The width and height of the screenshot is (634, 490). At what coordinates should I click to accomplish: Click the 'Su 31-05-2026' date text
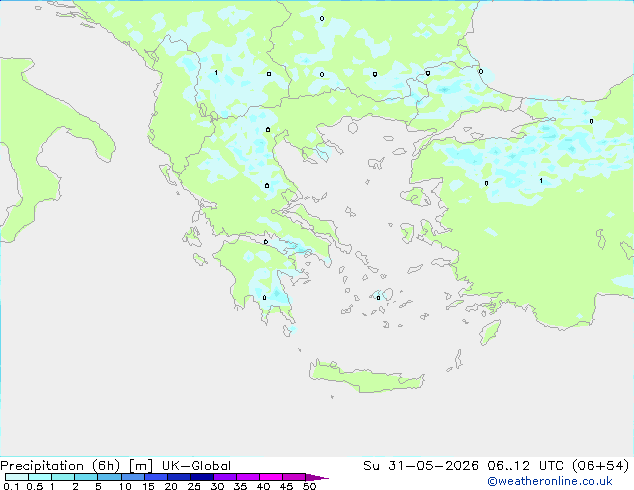pyautogui.click(x=421, y=466)
